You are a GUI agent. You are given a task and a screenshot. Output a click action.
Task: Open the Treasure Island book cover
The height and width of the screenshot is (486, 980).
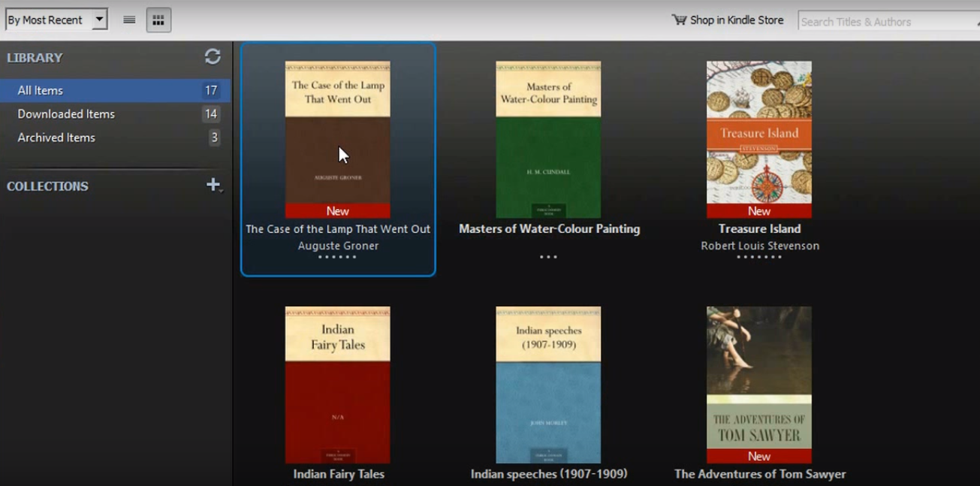(x=759, y=140)
